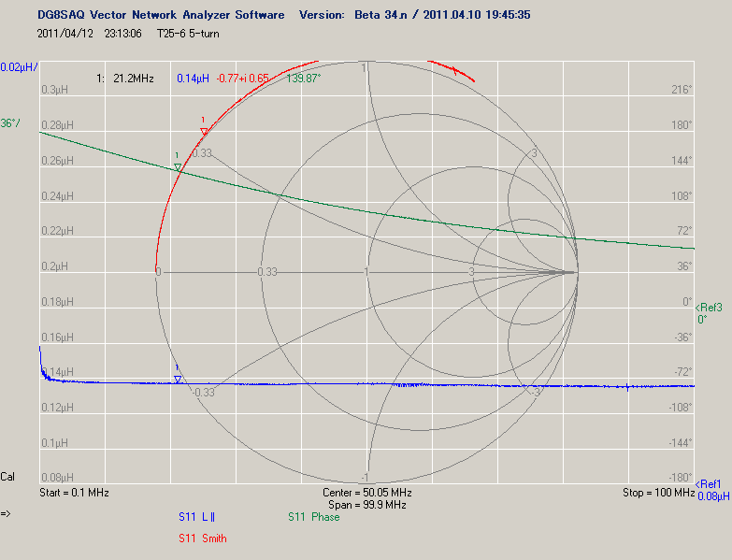Click the S11 Phase trace label
This screenshot has width=732, height=560.
(314, 517)
